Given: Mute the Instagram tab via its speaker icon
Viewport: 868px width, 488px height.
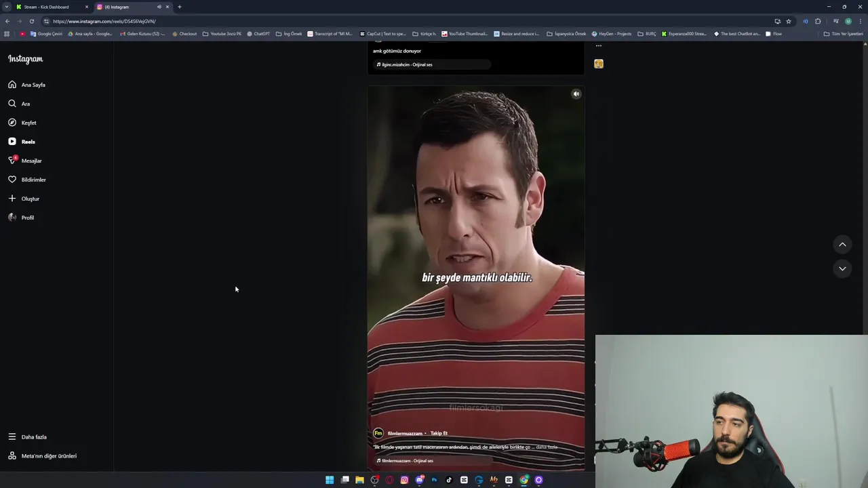Looking at the screenshot, I should 159,7.
